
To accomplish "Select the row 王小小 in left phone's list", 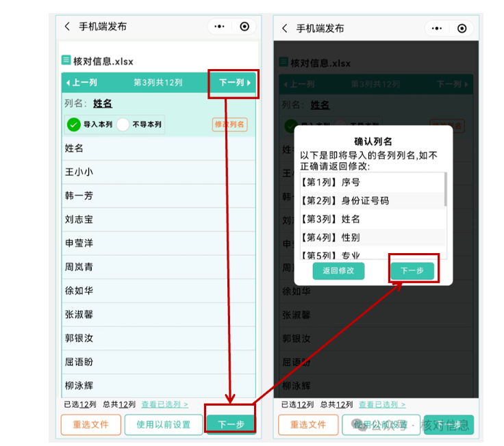I will click(159, 172).
